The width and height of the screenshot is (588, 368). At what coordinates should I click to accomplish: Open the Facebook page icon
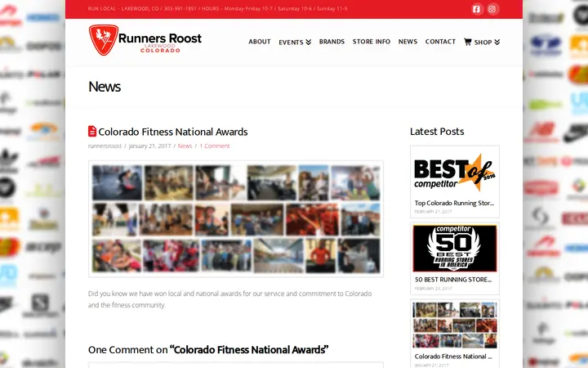(476, 9)
